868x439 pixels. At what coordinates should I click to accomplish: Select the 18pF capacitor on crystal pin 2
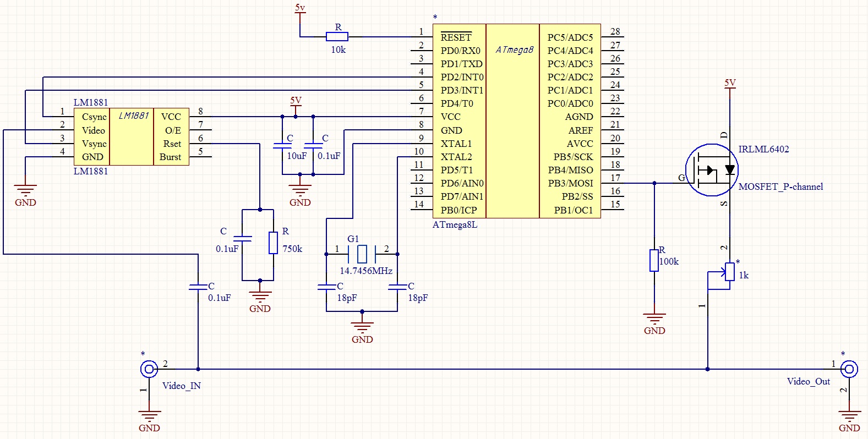(x=397, y=287)
